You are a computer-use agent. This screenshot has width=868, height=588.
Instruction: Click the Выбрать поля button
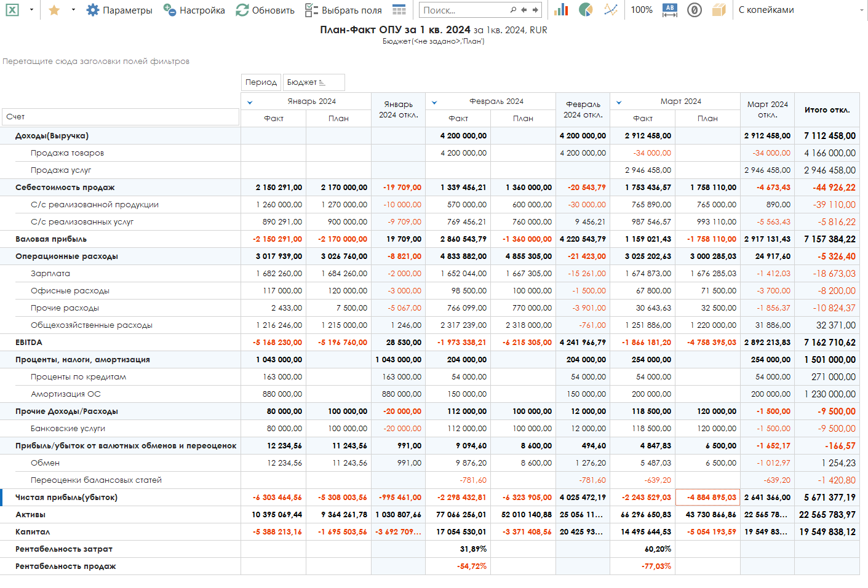343,10
